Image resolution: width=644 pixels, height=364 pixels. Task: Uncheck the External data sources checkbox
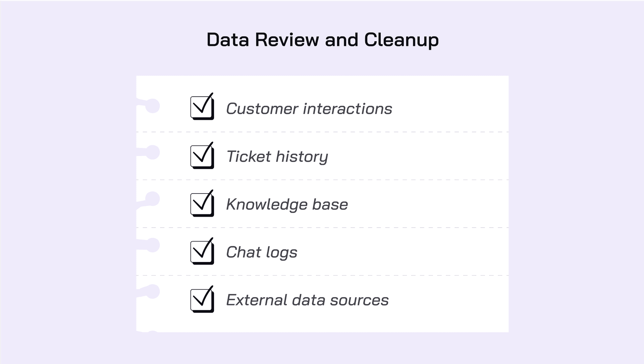click(202, 300)
